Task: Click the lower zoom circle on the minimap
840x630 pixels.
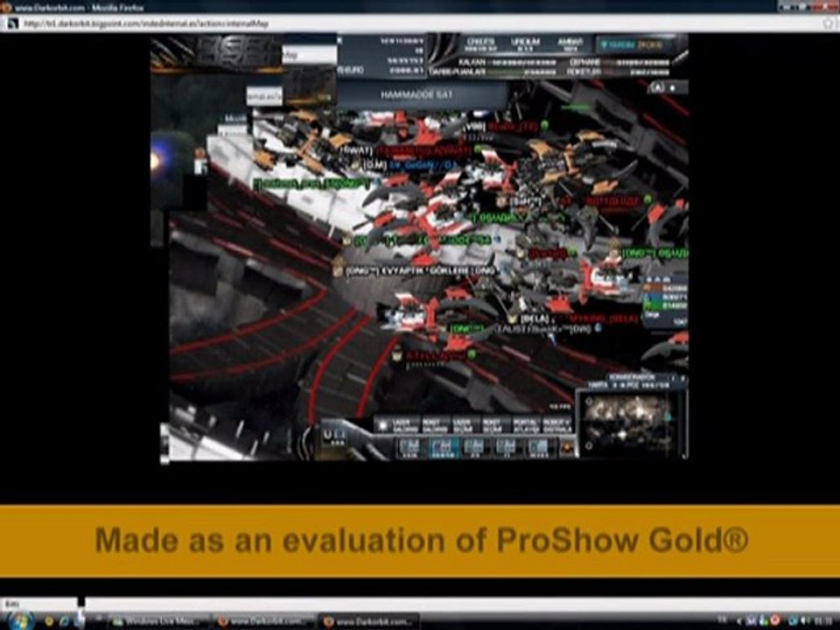Action: click(x=589, y=445)
